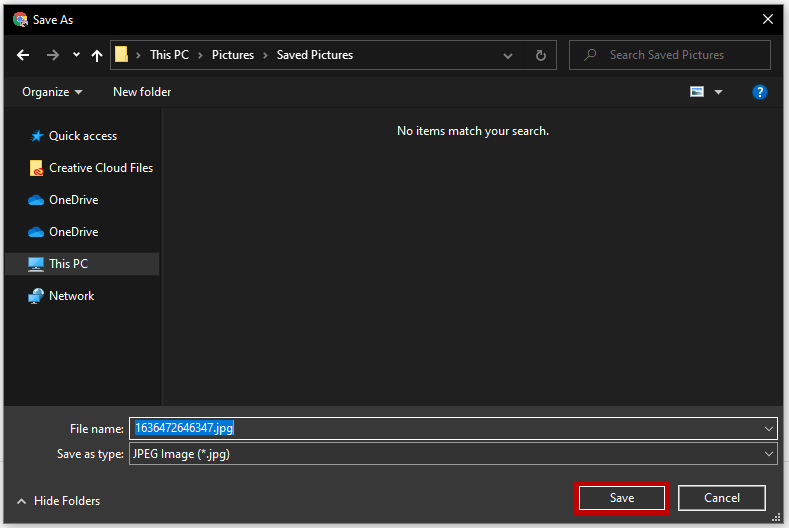Screen dimensions: 789x528
Task: Expand the File name dropdown arrow
Action: 768,428
